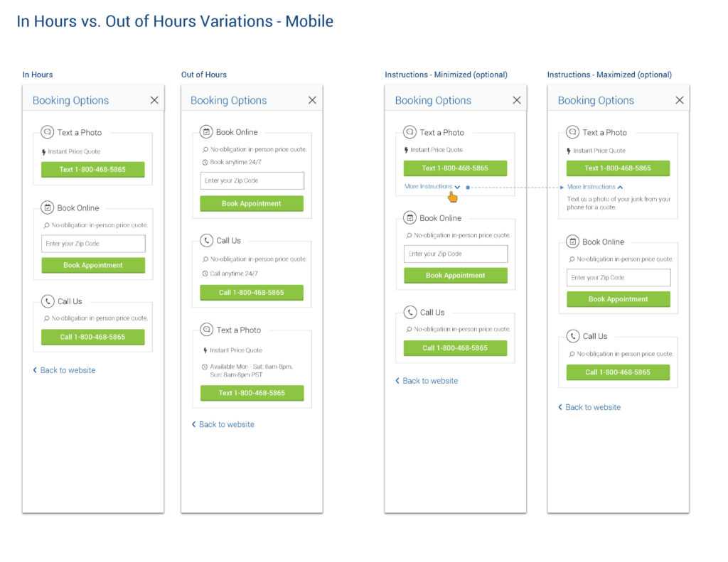The height and width of the screenshot is (562, 728).
Task: Close the Instructions Maximized Booking Options panel
Action: 679,100
